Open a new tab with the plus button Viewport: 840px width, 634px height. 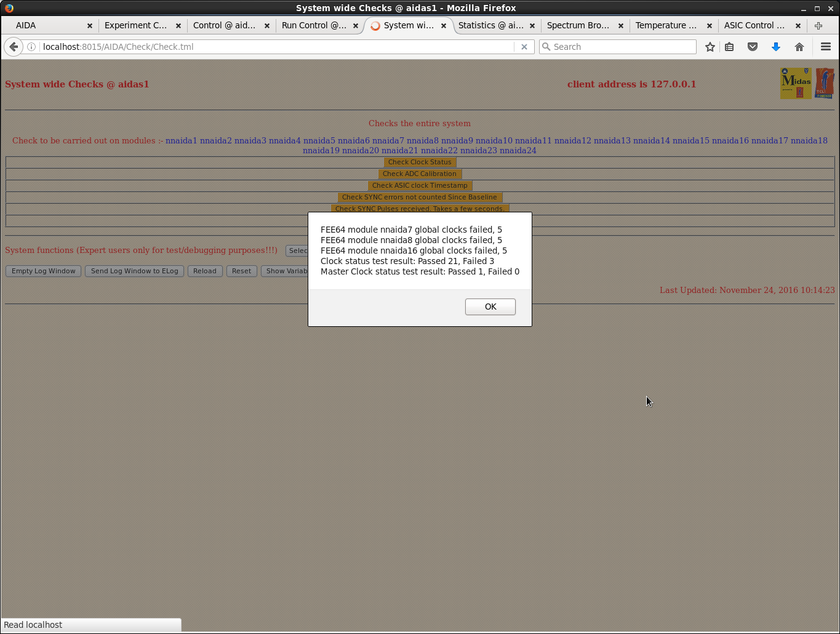tap(818, 26)
